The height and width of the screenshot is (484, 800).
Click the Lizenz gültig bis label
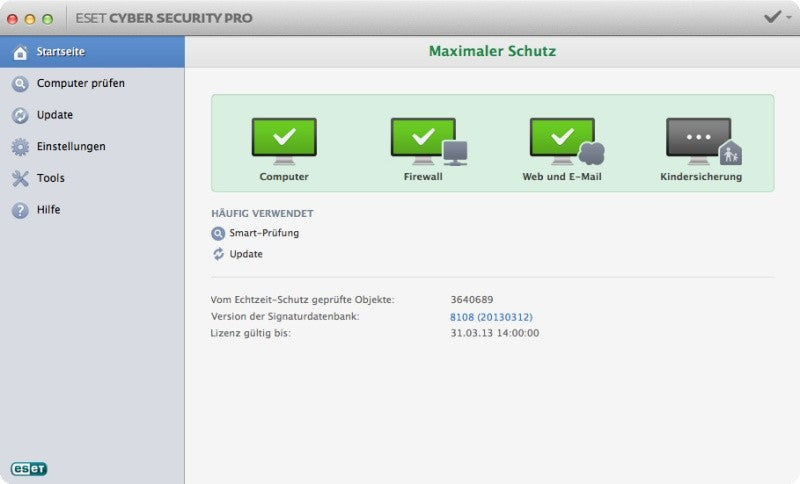tap(251, 333)
